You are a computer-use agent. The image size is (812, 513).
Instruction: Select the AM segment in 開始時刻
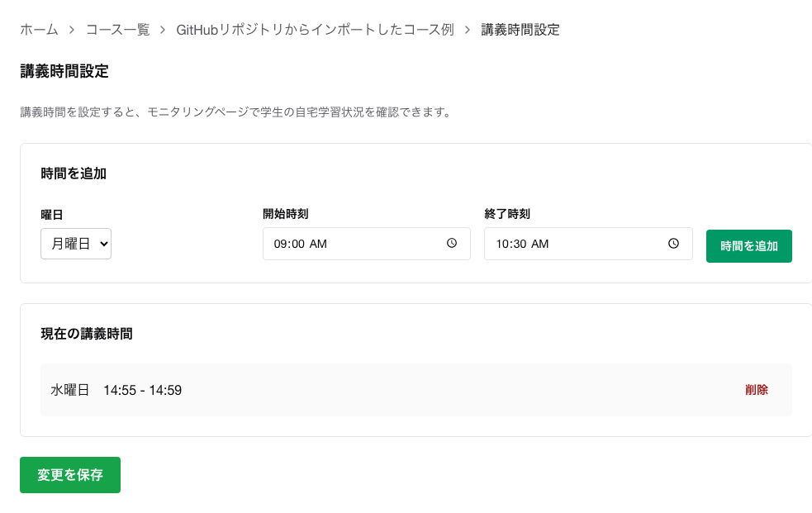319,245
